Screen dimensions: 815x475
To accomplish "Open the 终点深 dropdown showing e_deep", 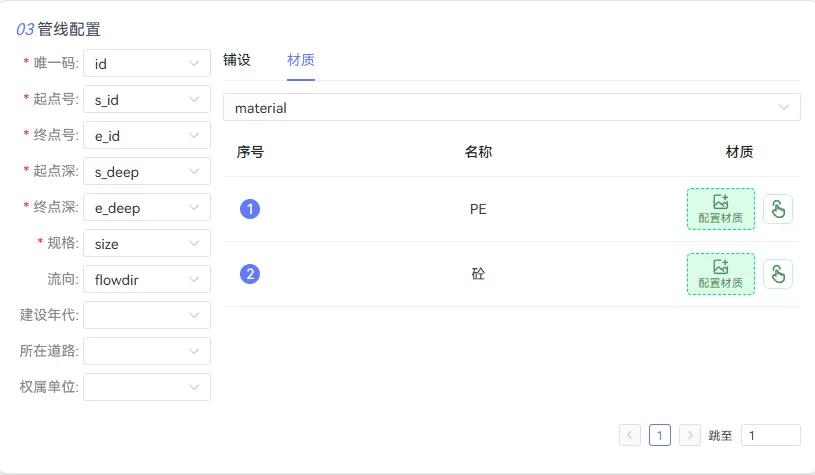I will point(147,207).
